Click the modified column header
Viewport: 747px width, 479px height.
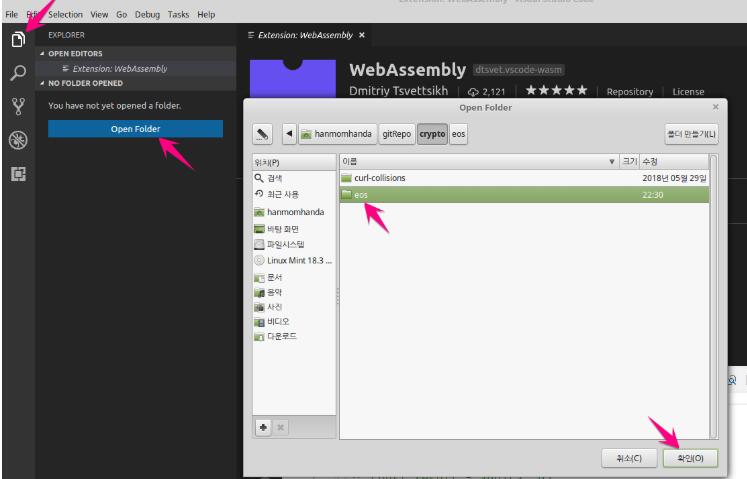(673, 162)
